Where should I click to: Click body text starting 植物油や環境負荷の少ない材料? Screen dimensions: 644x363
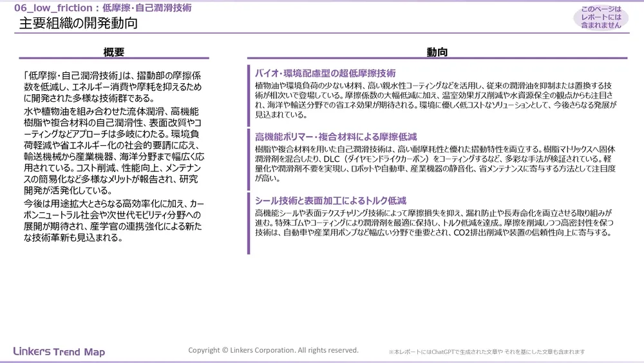coord(435,100)
